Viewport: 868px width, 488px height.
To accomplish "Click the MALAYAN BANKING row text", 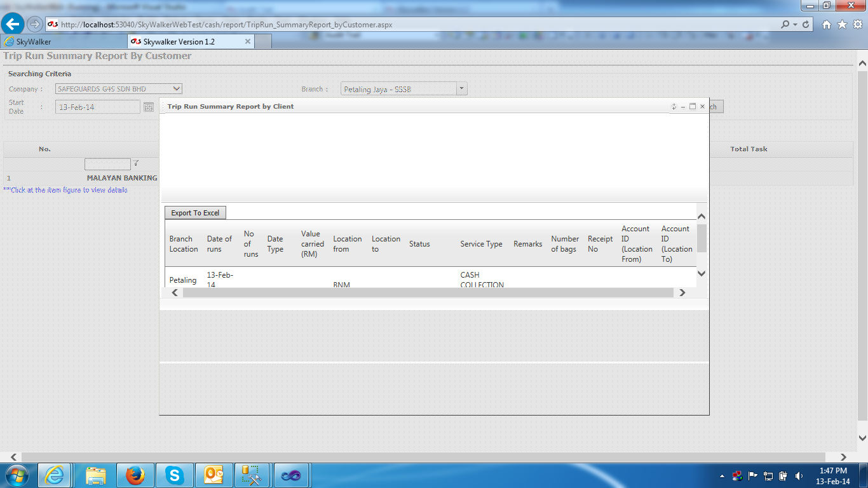I will point(122,178).
